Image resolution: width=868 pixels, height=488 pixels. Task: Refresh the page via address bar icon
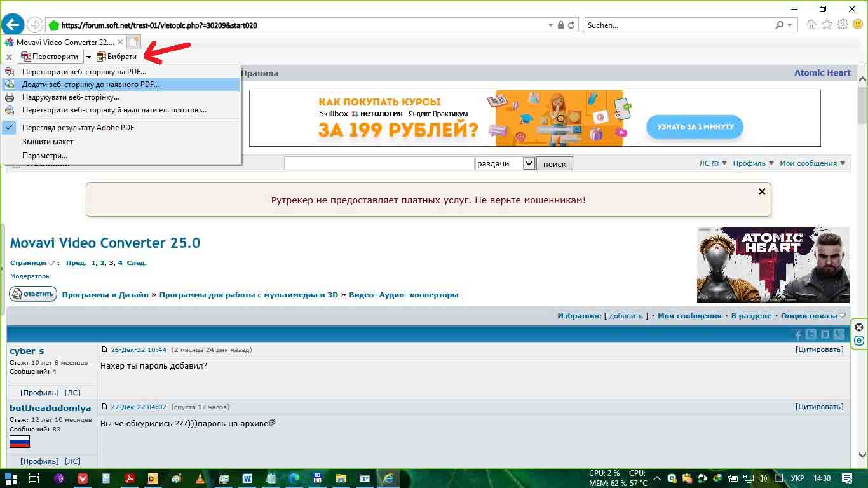[571, 25]
